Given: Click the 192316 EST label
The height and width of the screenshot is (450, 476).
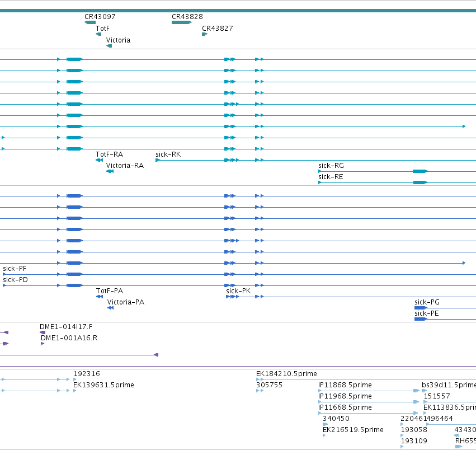Looking at the screenshot, I should click(87, 374).
